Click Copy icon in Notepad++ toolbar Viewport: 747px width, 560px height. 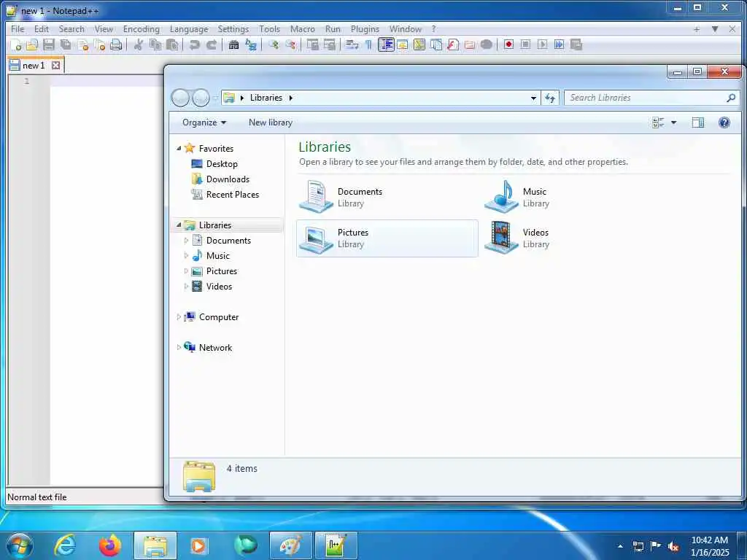(x=155, y=44)
